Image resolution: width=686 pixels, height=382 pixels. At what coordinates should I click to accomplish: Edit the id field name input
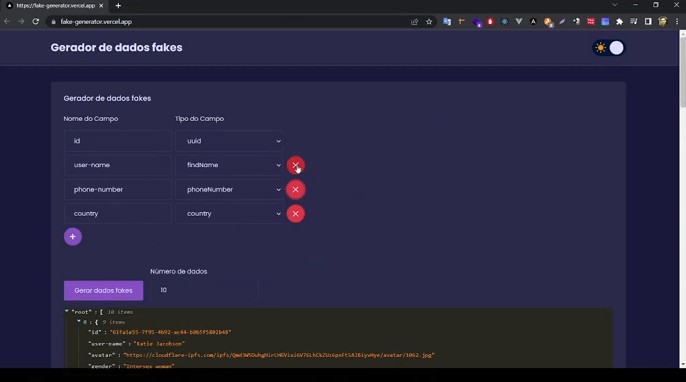pyautogui.click(x=117, y=141)
